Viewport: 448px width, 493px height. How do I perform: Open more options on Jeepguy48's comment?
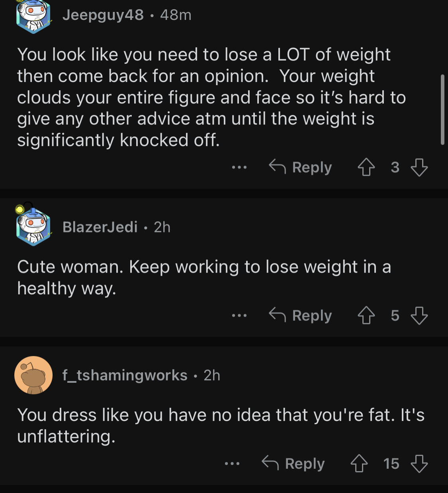pyautogui.click(x=239, y=168)
